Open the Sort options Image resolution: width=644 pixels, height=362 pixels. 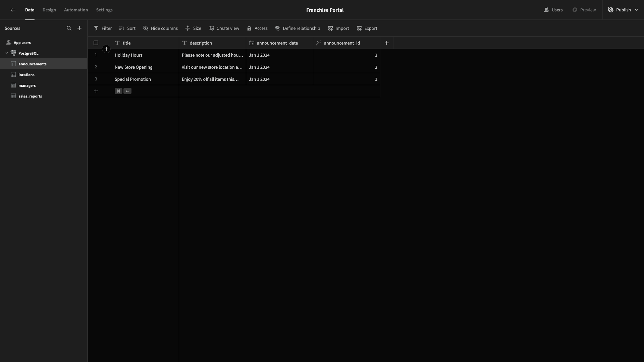coord(127,28)
